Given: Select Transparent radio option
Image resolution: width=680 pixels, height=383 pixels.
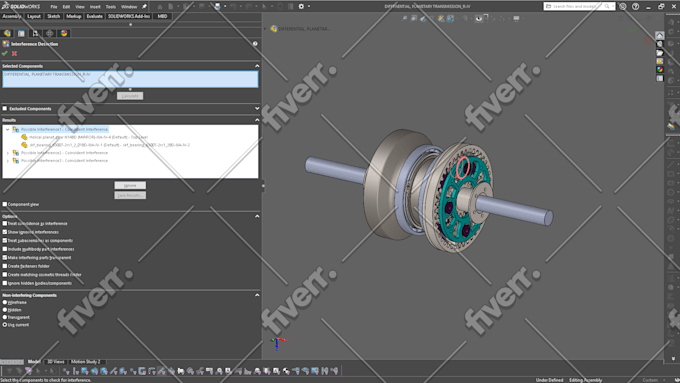Looking at the screenshot, I should [5, 317].
